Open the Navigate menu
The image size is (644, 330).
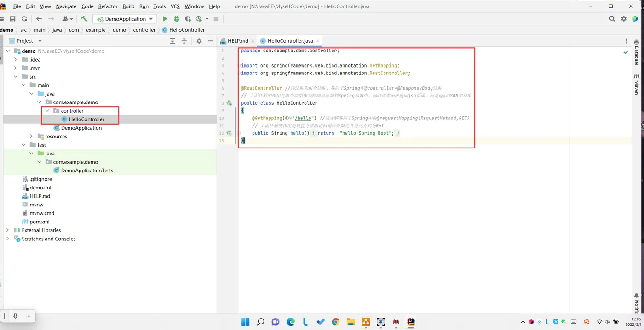pos(66,6)
